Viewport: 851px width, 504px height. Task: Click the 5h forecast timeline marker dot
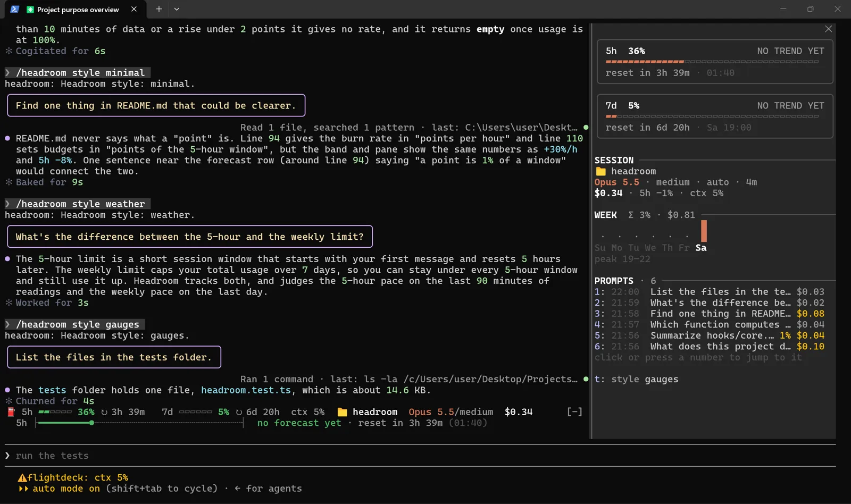[x=91, y=423]
